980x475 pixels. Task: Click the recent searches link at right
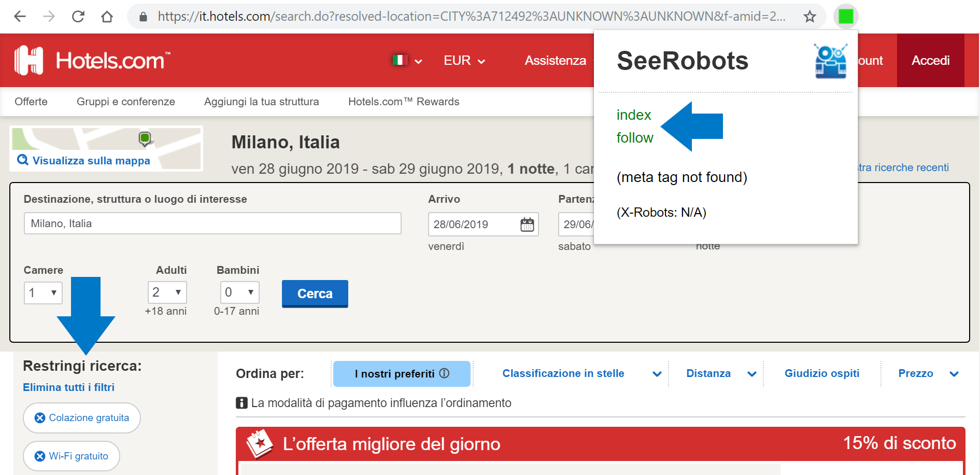pyautogui.click(x=903, y=167)
